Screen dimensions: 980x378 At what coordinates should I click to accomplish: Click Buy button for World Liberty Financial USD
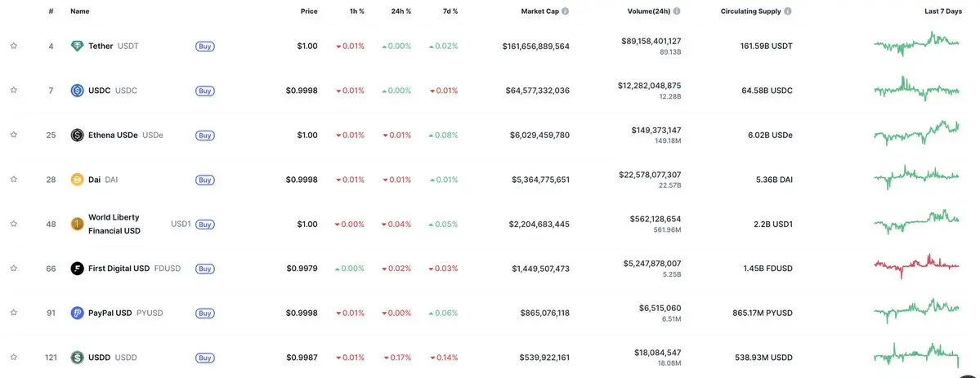point(205,225)
